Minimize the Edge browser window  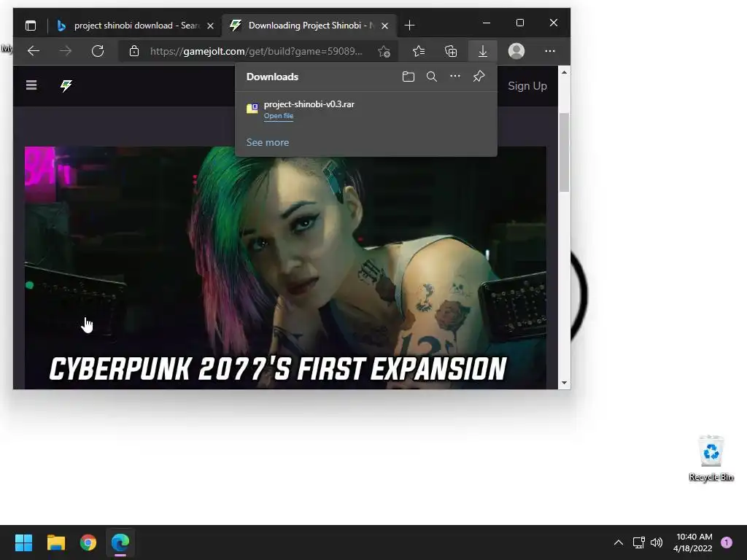coord(487,23)
